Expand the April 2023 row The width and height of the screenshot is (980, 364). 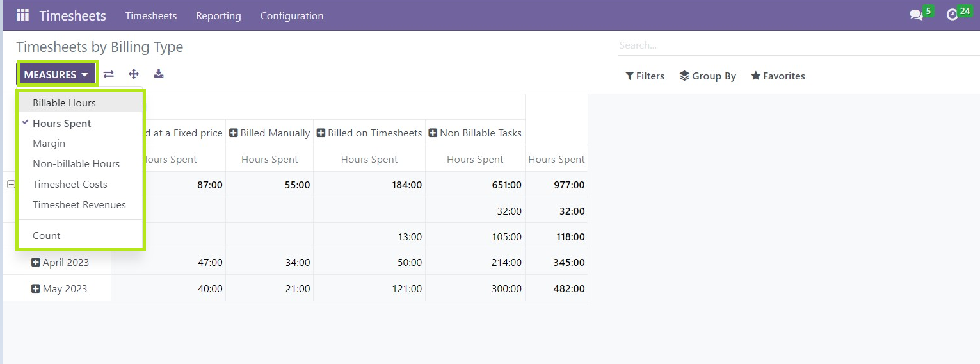tap(36, 262)
